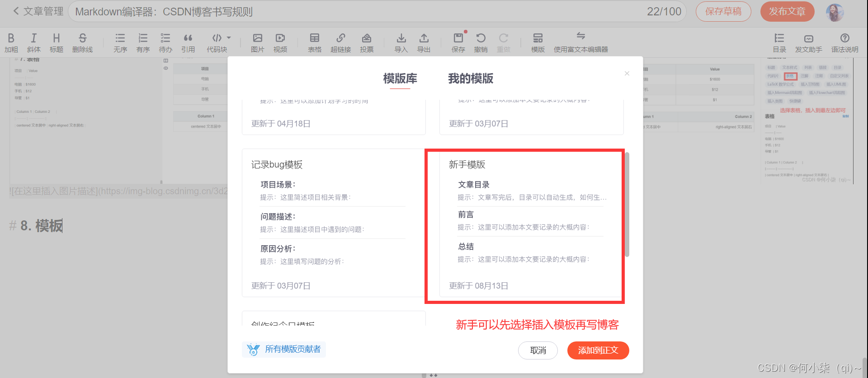Insert to-do list (待办)

point(165,43)
